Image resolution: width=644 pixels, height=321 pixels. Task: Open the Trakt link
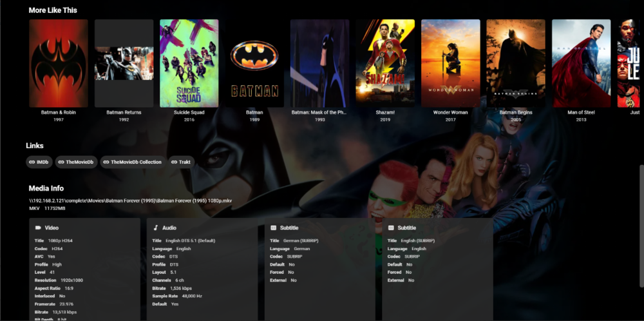(x=182, y=162)
